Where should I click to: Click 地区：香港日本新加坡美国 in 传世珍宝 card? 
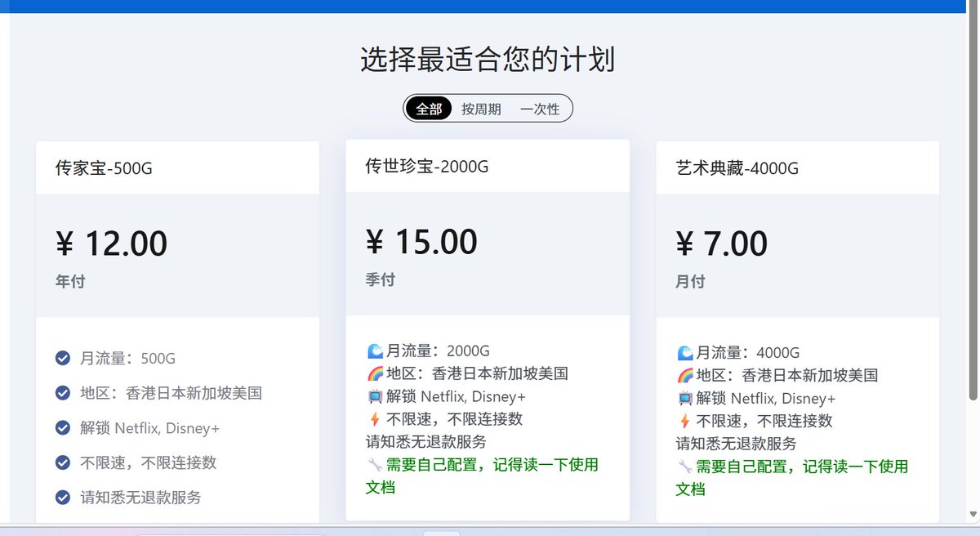(477, 374)
